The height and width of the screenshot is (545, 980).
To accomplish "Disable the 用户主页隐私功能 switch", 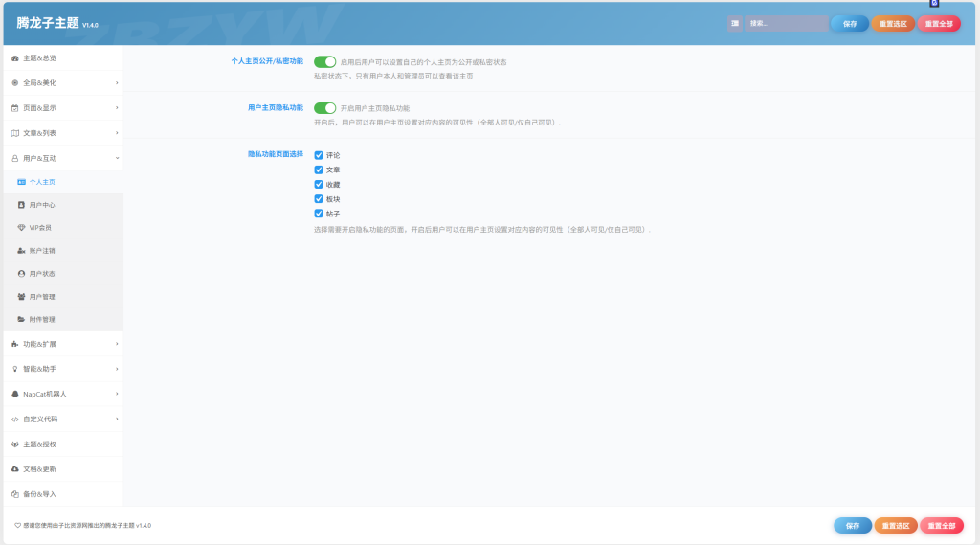I will click(x=325, y=108).
